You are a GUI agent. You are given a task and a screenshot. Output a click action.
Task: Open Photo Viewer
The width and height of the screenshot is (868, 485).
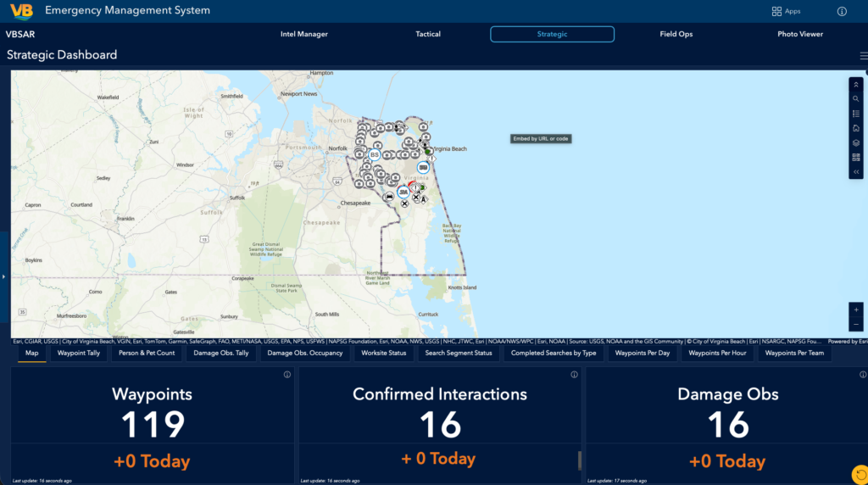(x=800, y=34)
